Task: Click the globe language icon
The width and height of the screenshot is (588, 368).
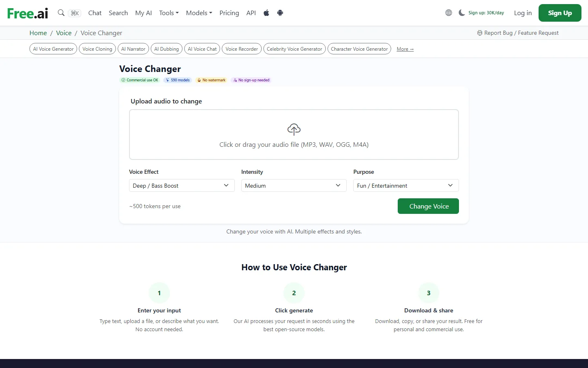Action: (449, 13)
